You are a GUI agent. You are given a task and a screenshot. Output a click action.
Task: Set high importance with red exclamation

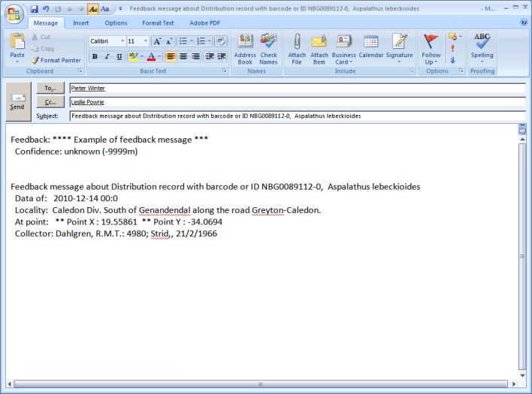pyautogui.click(x=452, y=48)
